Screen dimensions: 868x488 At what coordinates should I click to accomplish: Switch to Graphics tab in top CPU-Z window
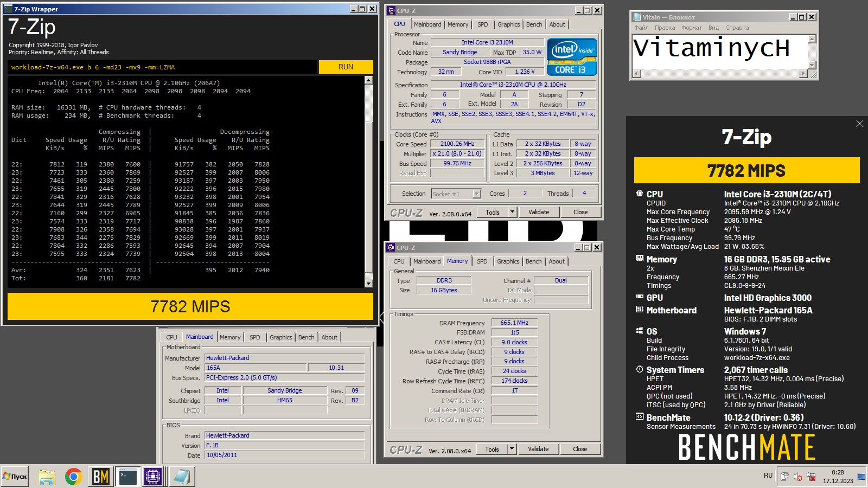(x=508, y=24)
